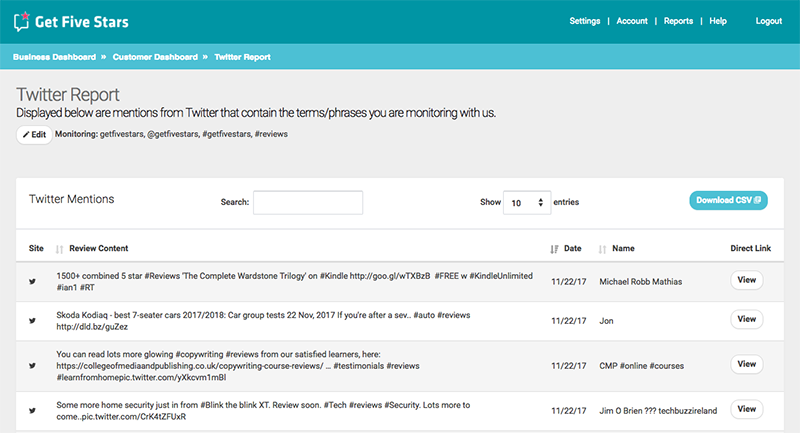Click the name 'Jon' cell

pos(606,321)
